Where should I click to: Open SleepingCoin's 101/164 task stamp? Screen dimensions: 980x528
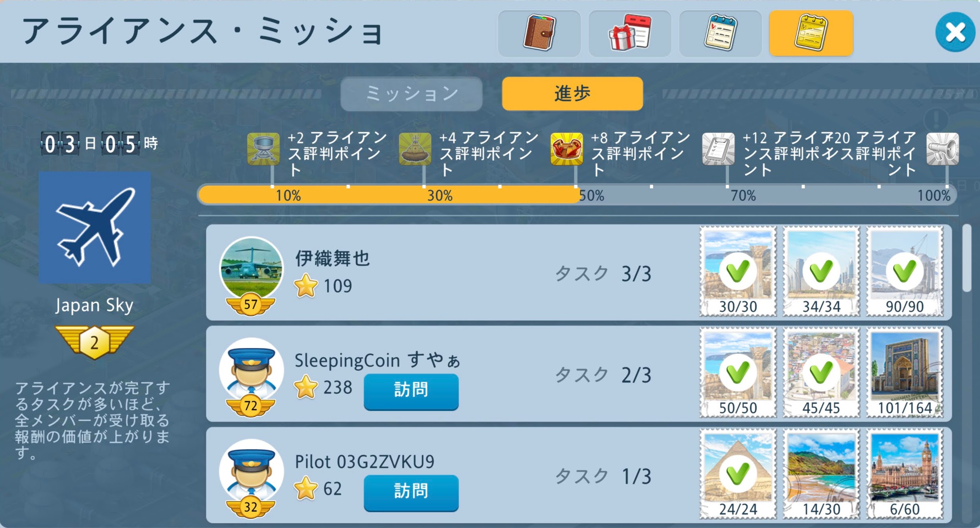[x=905, y=373]
